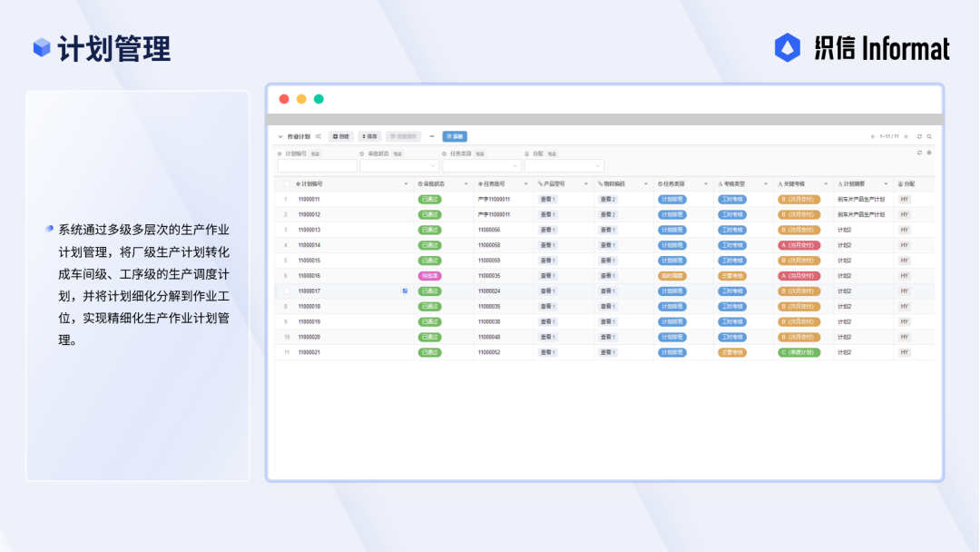Go to previous page using the left arrow
This screenshot has height=552, width=980.
(x=873, y=136)
